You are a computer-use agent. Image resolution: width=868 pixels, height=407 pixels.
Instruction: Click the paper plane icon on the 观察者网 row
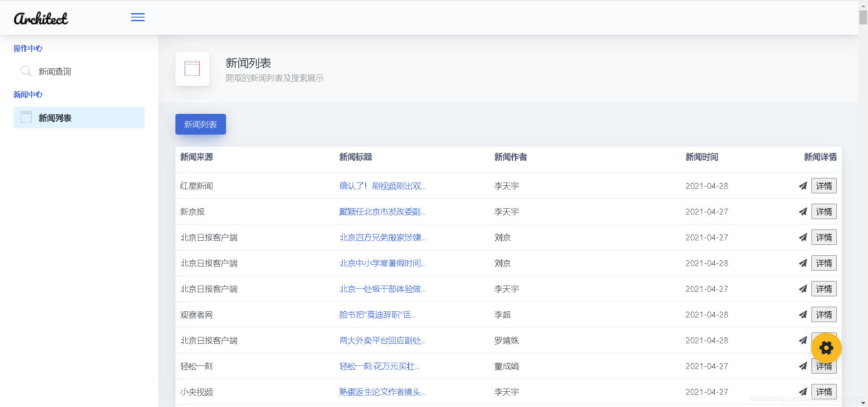point(803,314)
